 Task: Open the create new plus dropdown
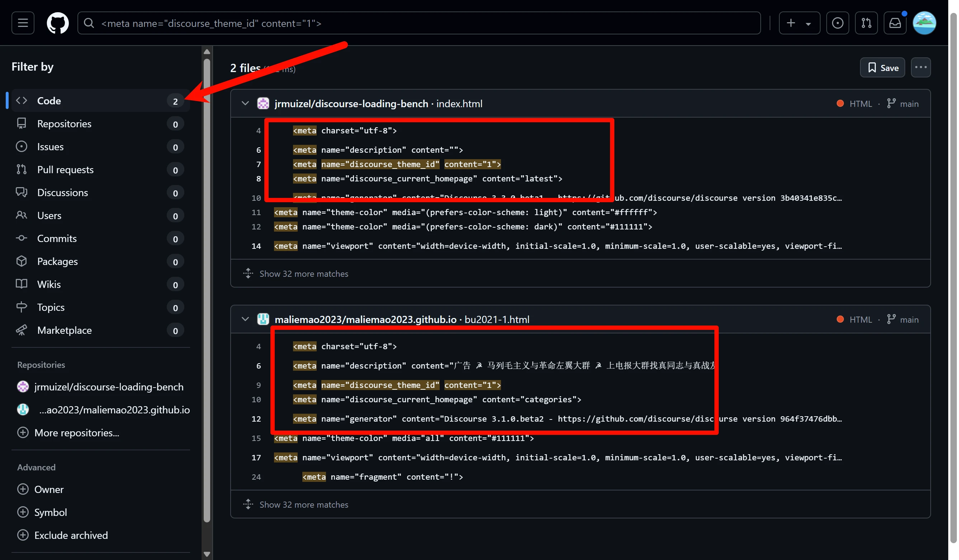(799, 23)
